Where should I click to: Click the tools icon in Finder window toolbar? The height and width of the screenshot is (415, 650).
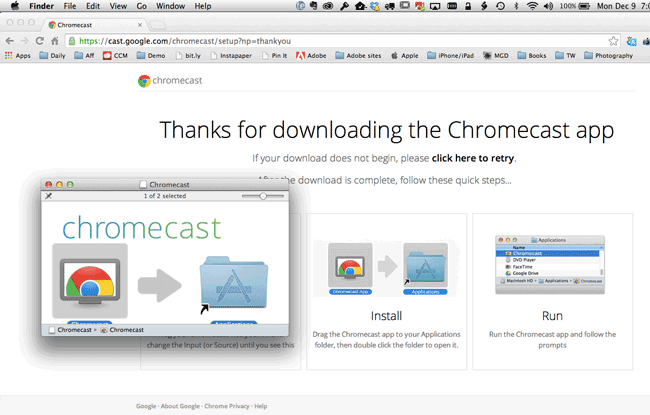49,196
